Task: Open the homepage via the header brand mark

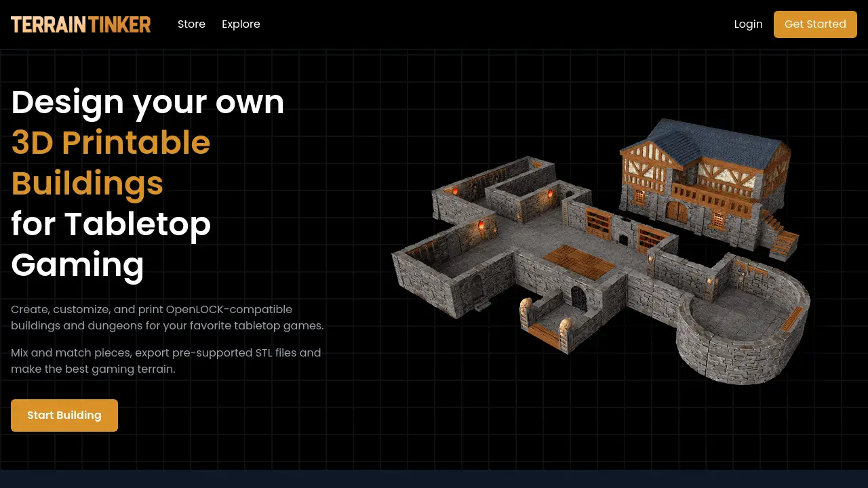Action: (x=81, y=24)
